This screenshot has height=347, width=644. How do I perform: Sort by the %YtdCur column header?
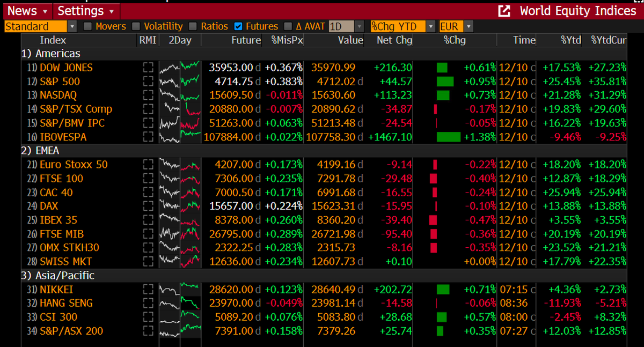pyautogui.click(x=608, y=40)
